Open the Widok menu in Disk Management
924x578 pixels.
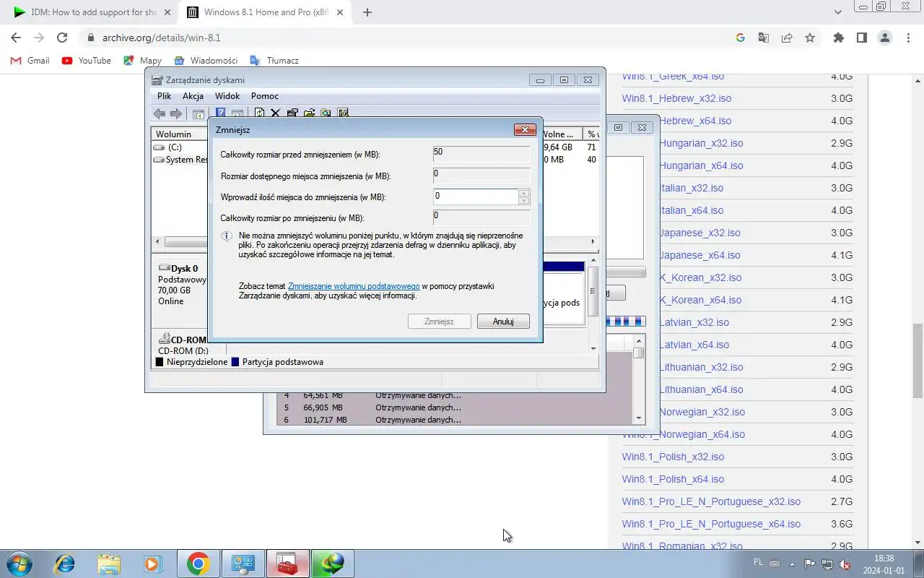(x=227, y=96)
